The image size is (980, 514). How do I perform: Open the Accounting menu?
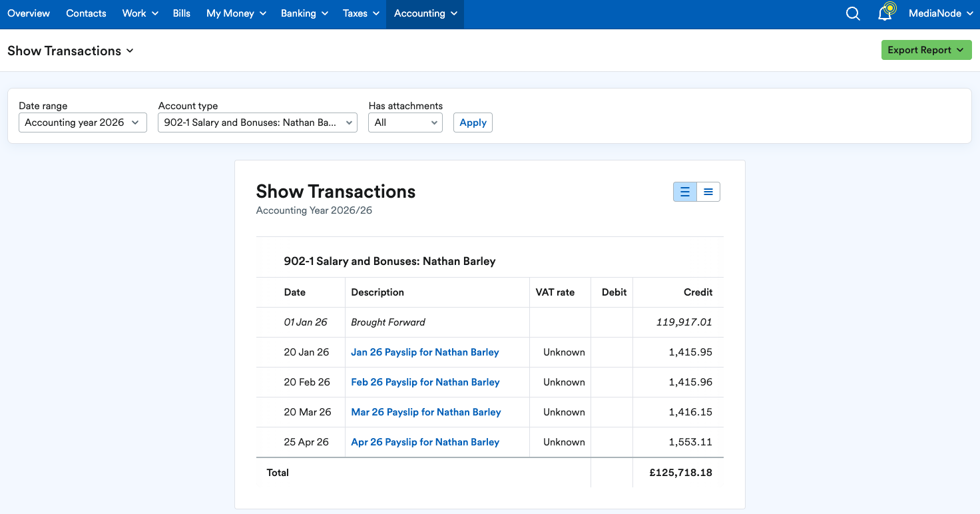(x=425, y=13)
